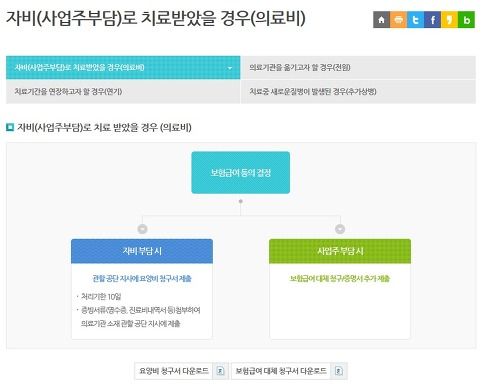The image size is (500, 384).
Task: Download the 요양비 청구서 form
Action: pyautogui.click(x=182, y=371)
